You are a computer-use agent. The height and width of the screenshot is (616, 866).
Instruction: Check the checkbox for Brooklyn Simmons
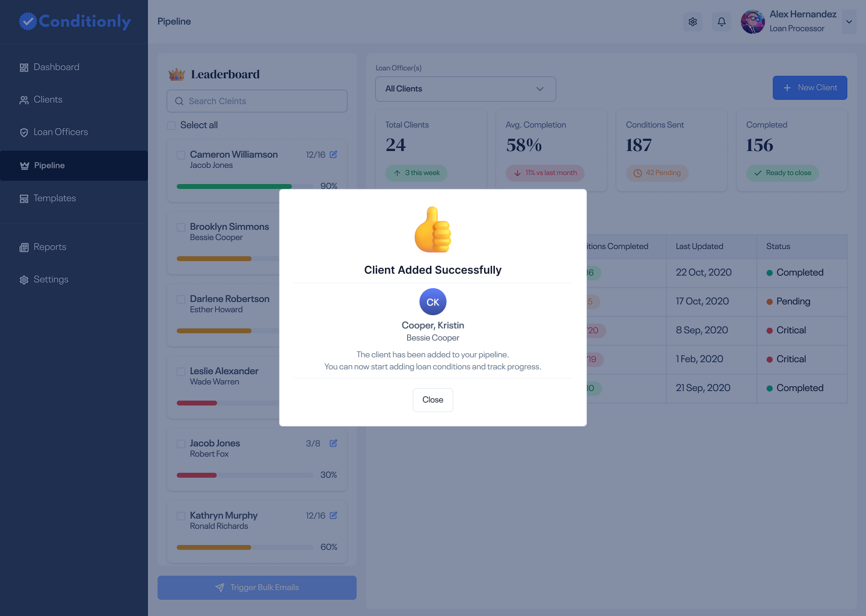181,227
